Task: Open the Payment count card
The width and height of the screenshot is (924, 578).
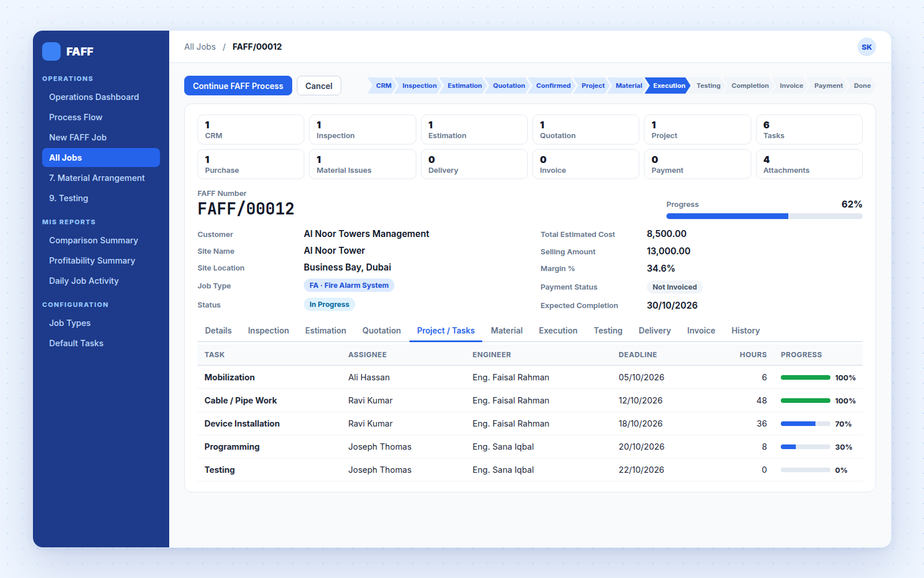Action: point(698,164)
